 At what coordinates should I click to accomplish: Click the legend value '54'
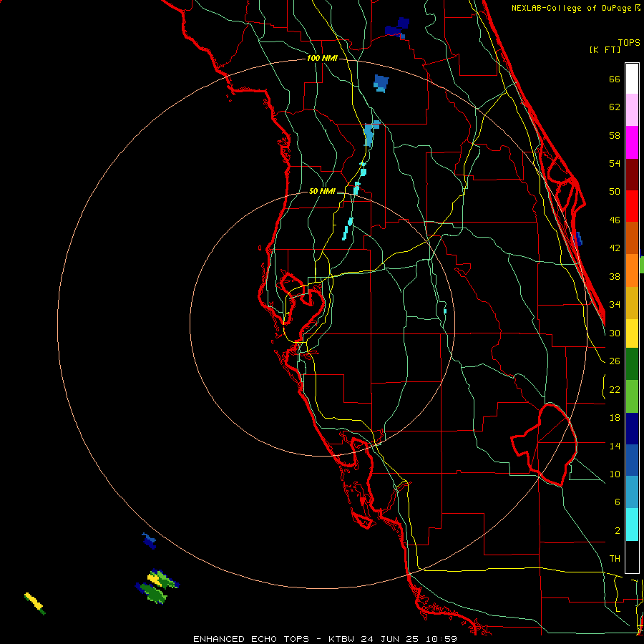point(615,163)
